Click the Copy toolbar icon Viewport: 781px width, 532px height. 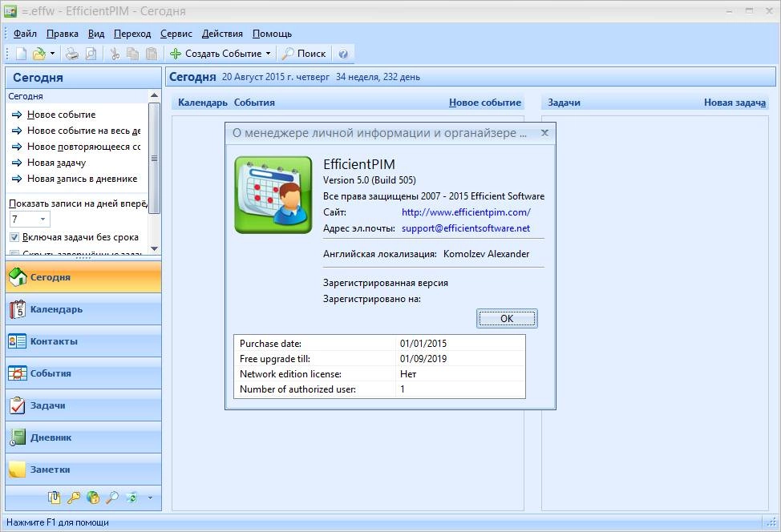click(132, 53)
